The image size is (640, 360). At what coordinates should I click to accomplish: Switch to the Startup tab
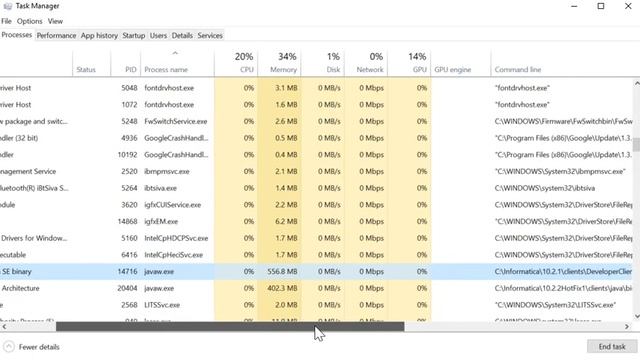(133, 36)
